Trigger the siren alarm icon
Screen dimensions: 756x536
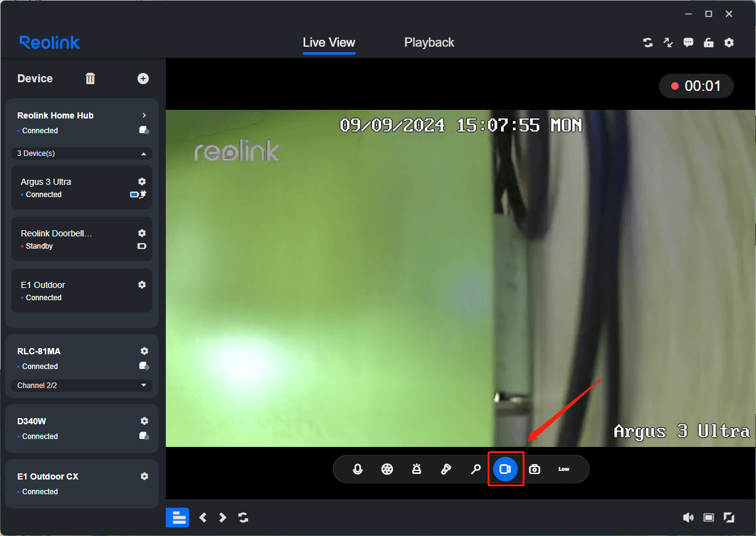coord(416,469)
